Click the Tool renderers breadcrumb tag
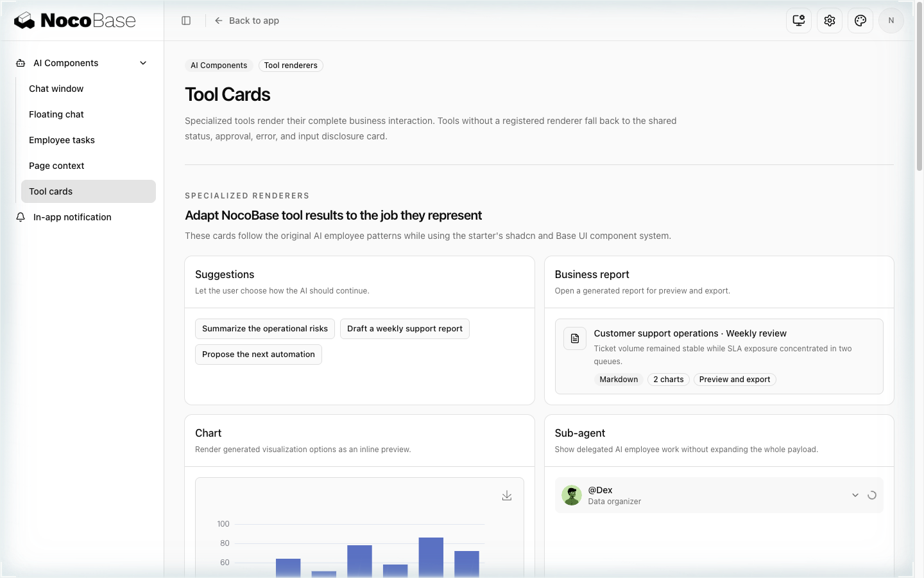 click(291, 66)
